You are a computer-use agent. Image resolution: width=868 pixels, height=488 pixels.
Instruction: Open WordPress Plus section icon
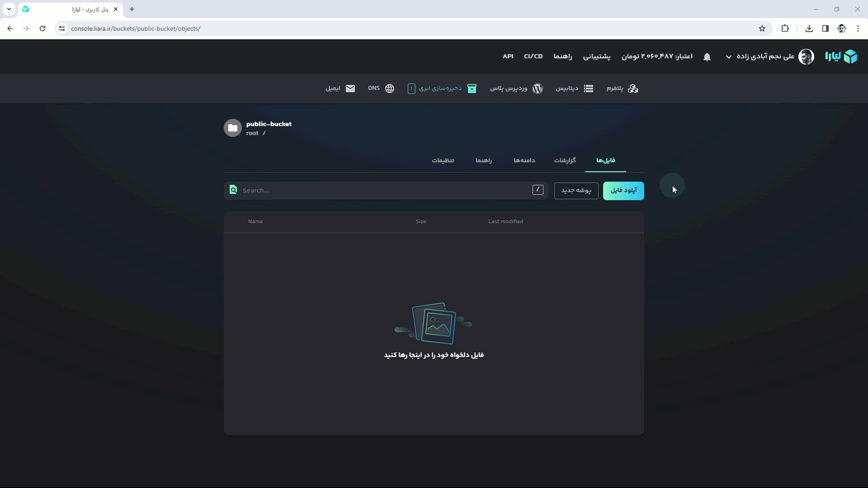(538, 89)
